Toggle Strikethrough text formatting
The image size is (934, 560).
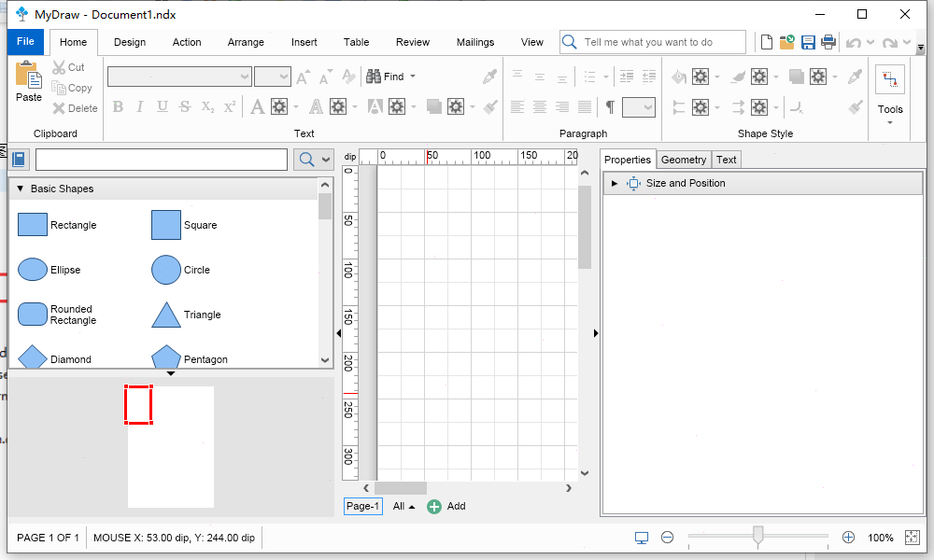[185, 107]
